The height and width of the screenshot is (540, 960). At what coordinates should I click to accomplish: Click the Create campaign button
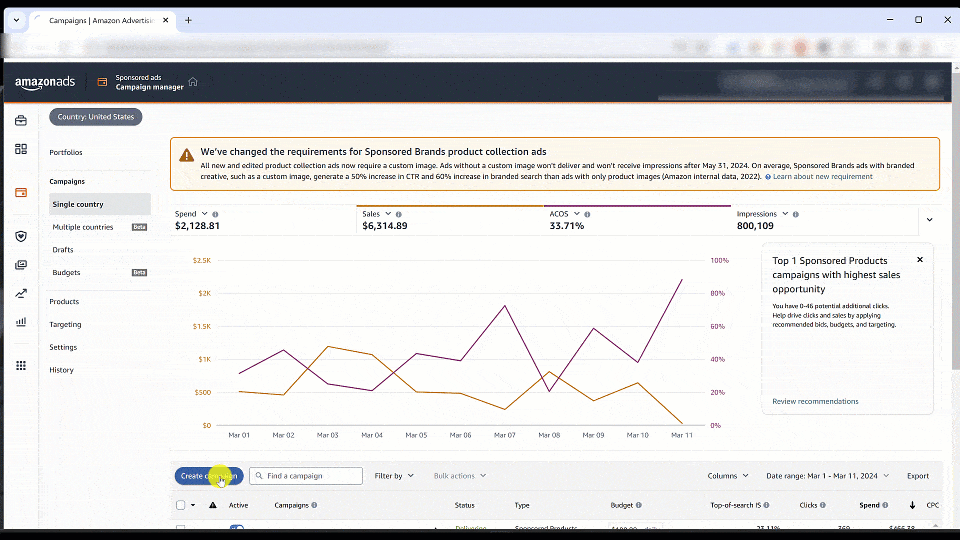(x=208, y=476)
